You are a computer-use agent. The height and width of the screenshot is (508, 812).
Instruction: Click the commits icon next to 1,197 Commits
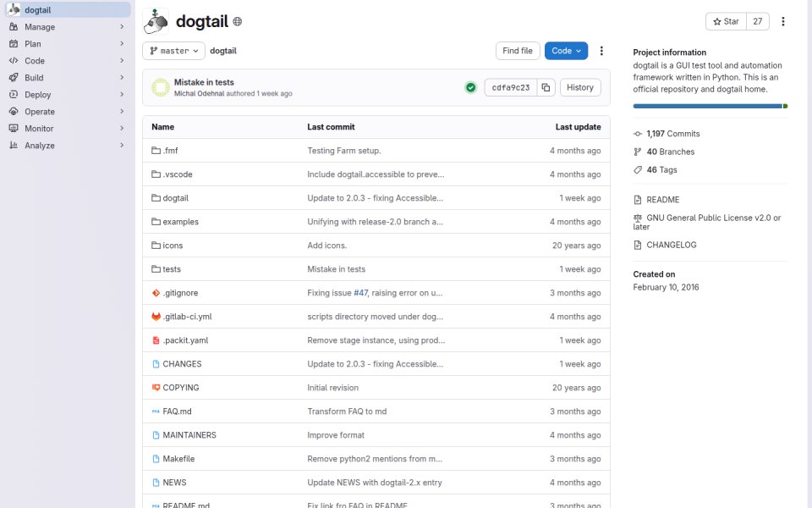click(638, 134)
